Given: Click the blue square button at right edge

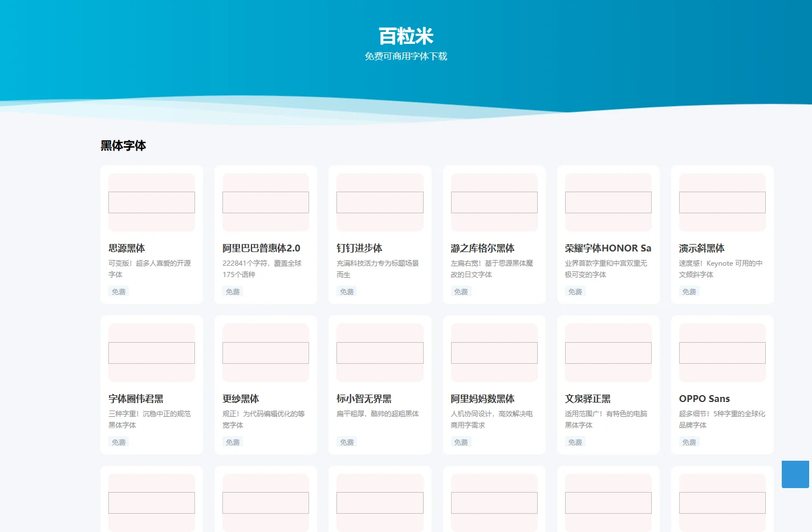Looking at the screenshot, I should [x=795, y=474].
